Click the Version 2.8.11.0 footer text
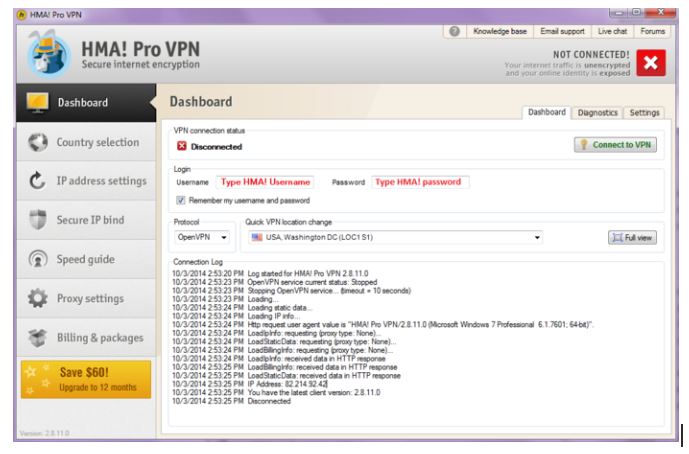Screen dimensions: 689x454 pyautogui.click(x=44, y=433)
